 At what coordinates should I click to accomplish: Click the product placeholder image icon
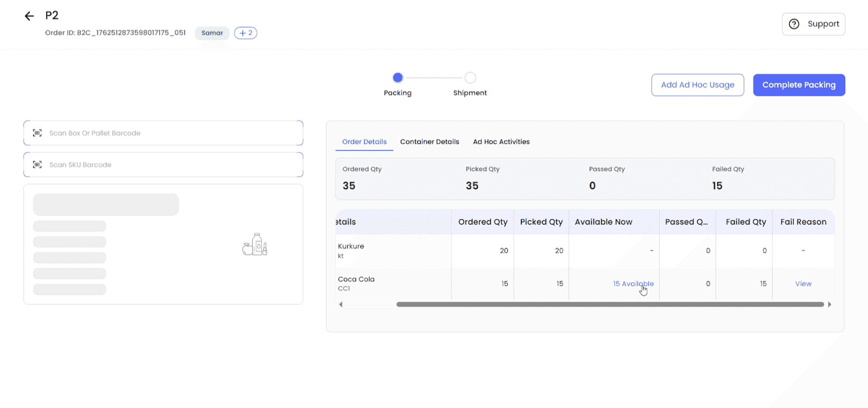pyautogui.click(x=255, y=245)
